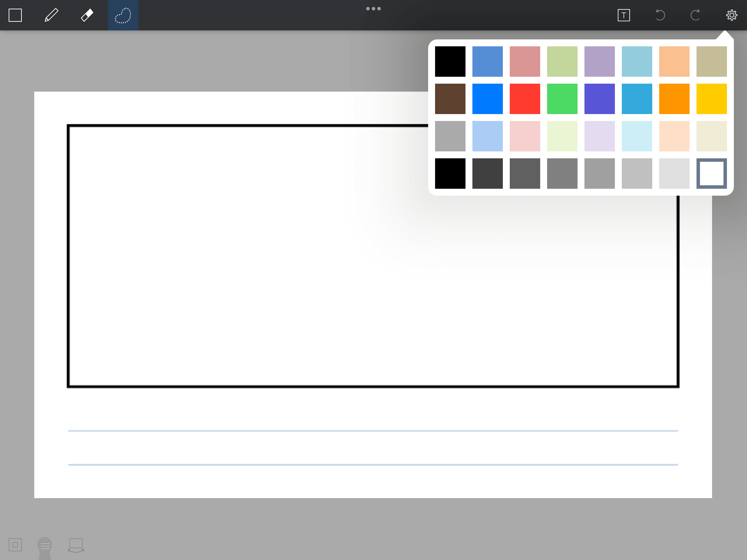Viewport: 747px width, 560px height.
Task: Pick the muted sky blue swatch
Action: pyautogui.click(x=637, y=62)
